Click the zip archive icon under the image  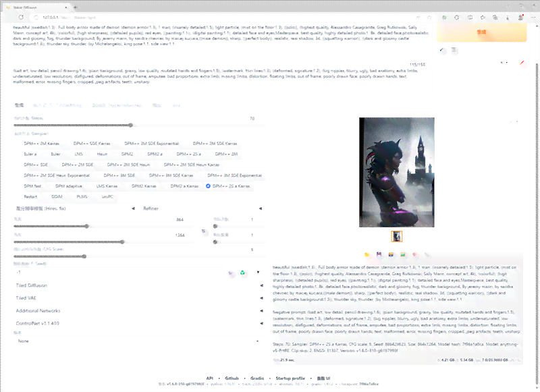[x=391, y=254]
